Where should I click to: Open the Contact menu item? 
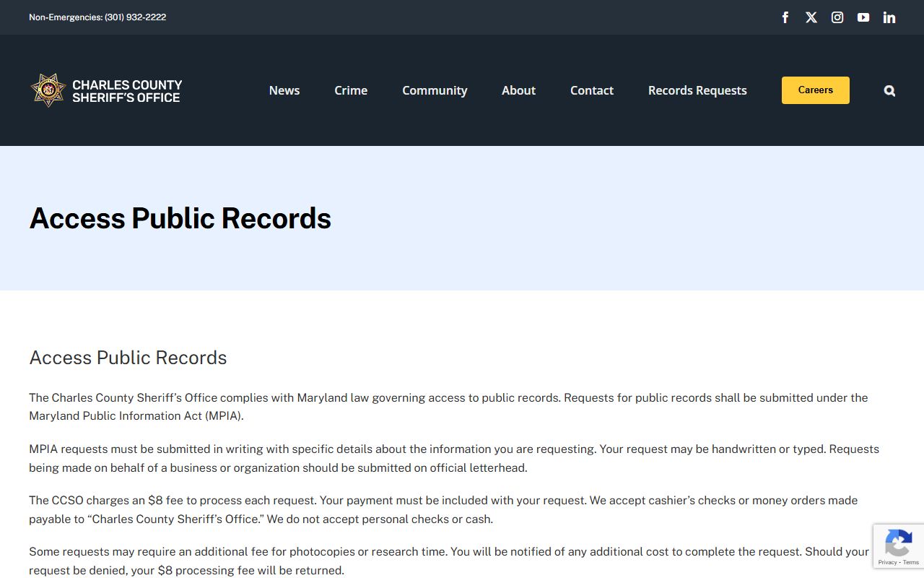[x=592, y=90]
